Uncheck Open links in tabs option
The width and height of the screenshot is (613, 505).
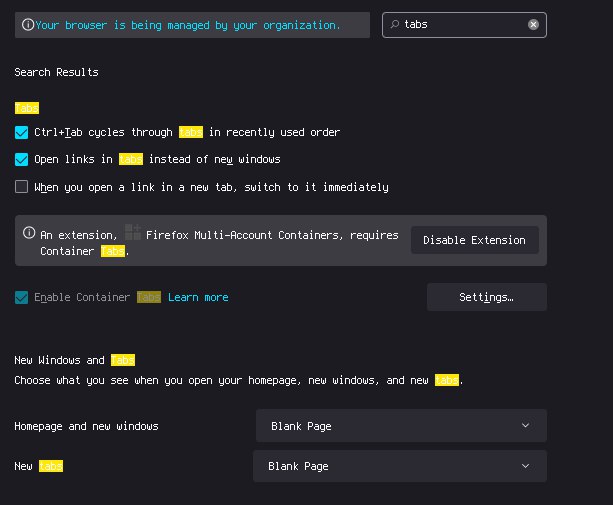pyautogui.click(x=22, y=159)
